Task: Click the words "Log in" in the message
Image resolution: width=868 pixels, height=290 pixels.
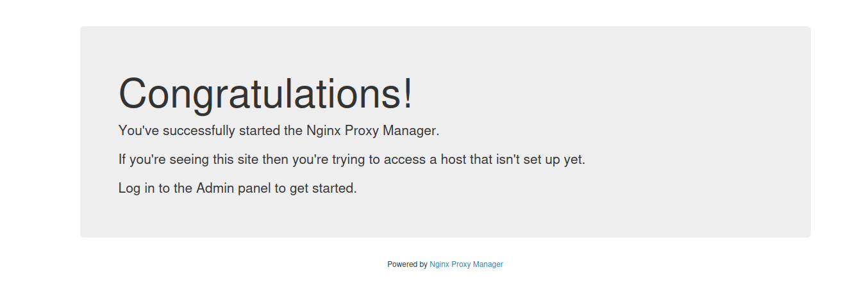Action: click(x=136, y=188)
